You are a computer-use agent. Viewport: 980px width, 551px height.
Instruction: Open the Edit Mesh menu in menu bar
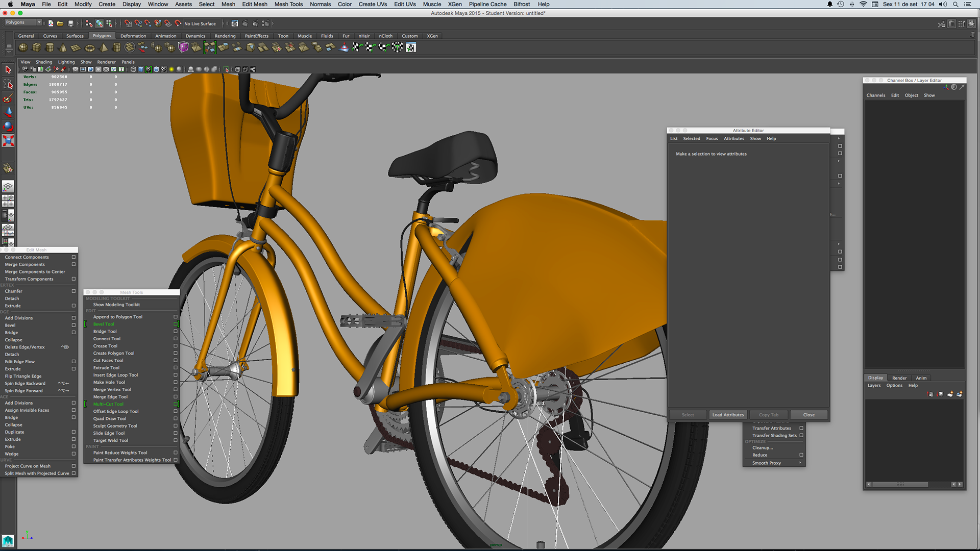(x=255, y=4)
